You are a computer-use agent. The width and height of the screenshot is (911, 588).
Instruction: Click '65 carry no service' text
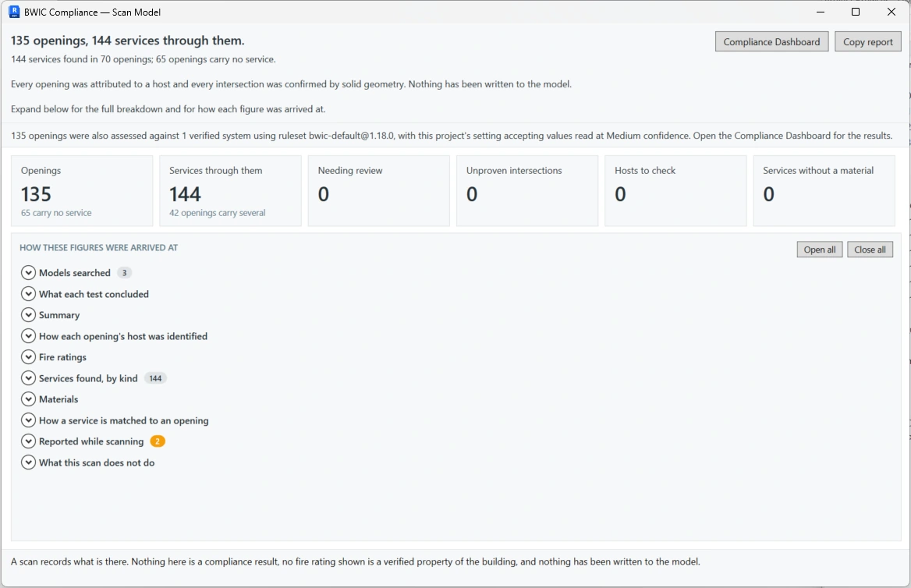(x=56, y=213)
